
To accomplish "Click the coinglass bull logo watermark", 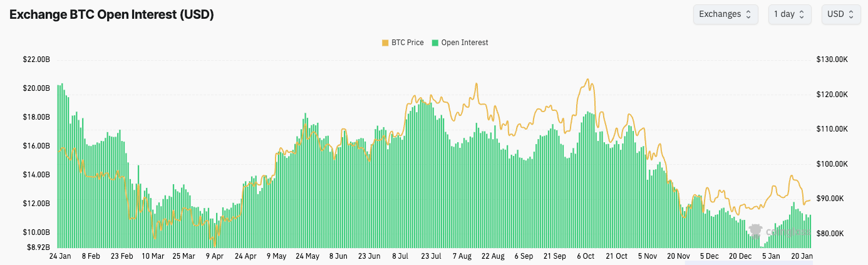I will tap(755, 231).
